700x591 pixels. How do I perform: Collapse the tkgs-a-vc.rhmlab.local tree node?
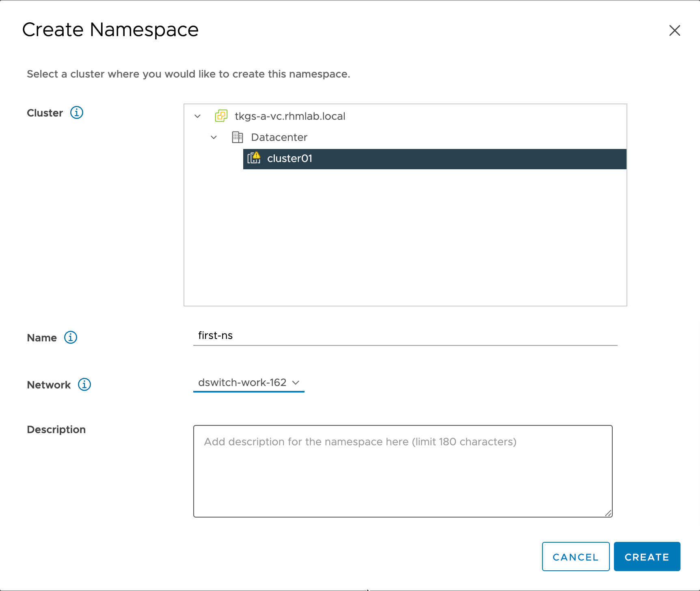(198, 116)
